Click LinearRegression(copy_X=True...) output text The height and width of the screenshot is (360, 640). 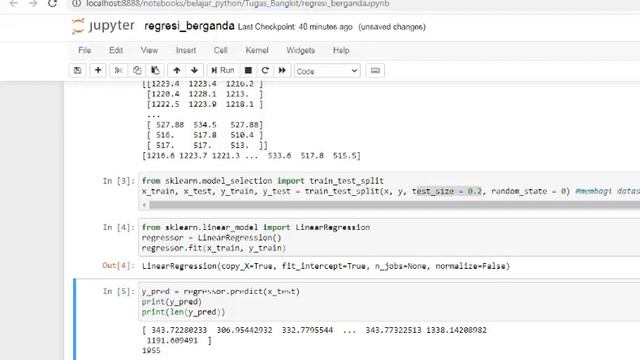pyautogui.click(x=326, y=266)
